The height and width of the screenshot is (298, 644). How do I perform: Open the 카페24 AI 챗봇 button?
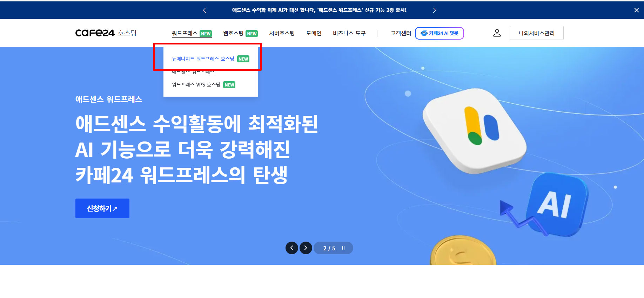[x=440, y=33]
